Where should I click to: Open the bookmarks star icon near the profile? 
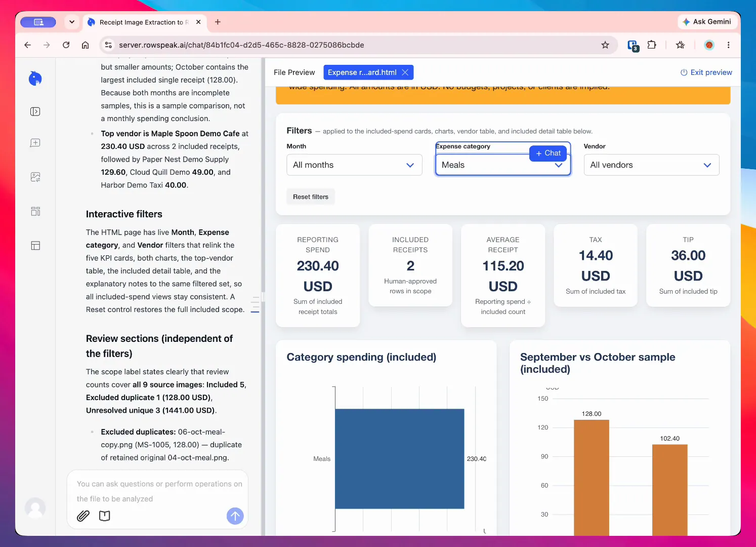point(681,45)
